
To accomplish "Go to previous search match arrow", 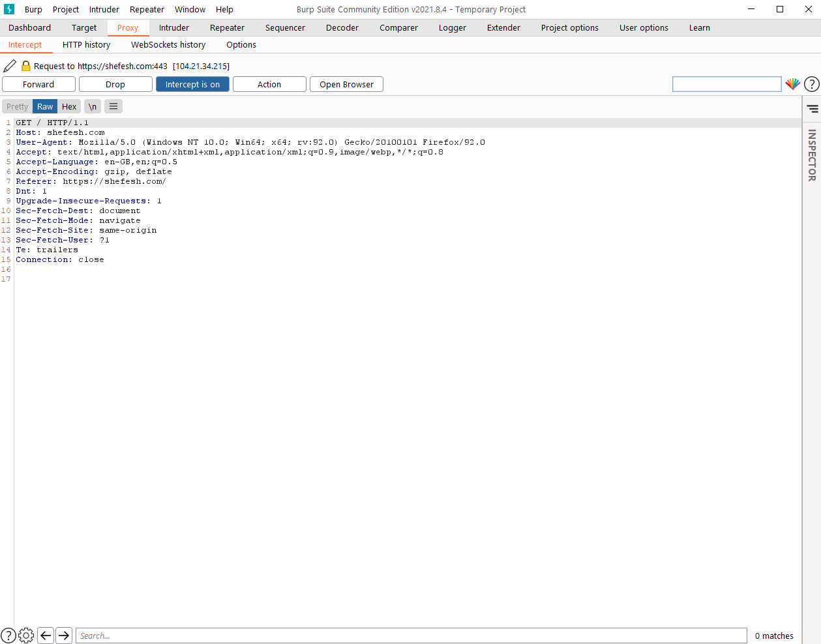I will [46, 636].
